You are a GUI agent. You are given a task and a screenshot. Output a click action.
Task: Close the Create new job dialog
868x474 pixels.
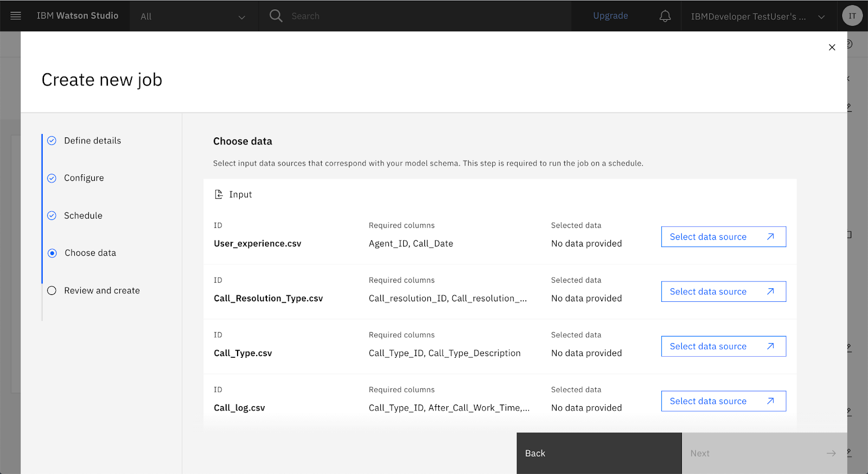tap(832, 47)
